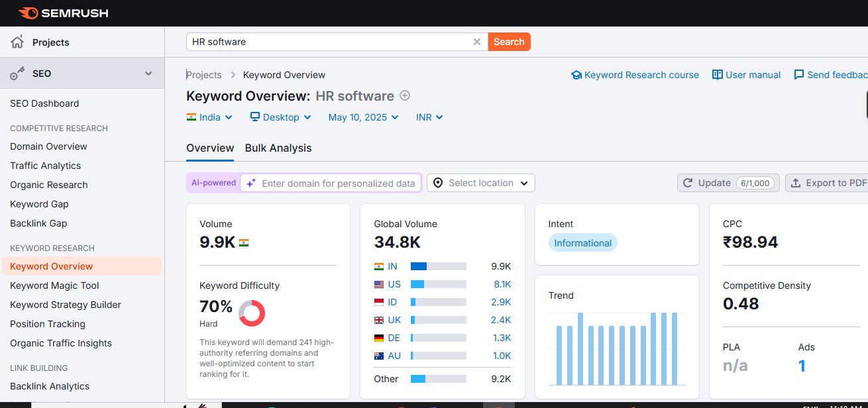
Task: Open the May 10, 2025 date dropdown
Action: click(363, 117)
